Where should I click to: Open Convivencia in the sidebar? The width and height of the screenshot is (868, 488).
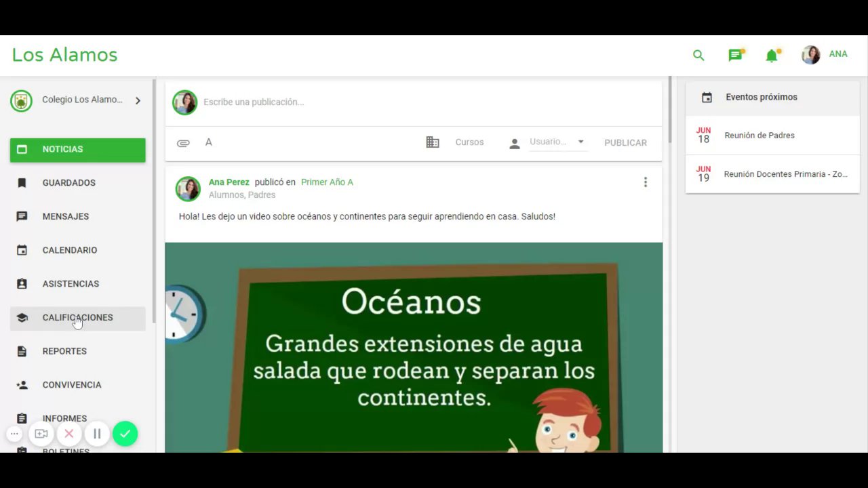click(77, 386)
